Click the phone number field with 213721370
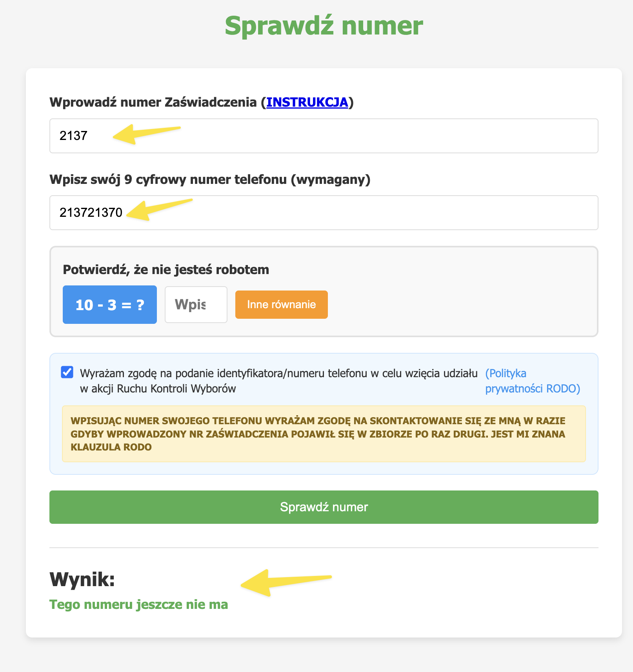 (324, 212)
